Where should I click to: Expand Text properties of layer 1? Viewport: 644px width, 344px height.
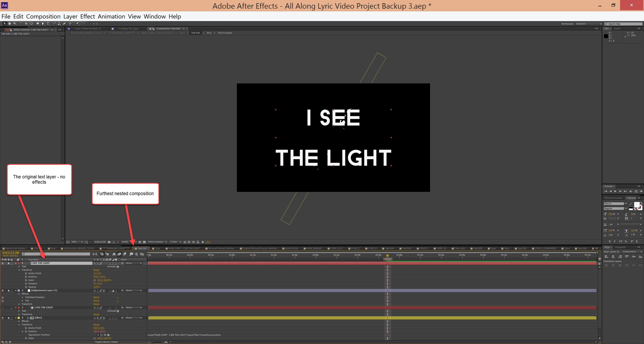(x=19, y=266)
